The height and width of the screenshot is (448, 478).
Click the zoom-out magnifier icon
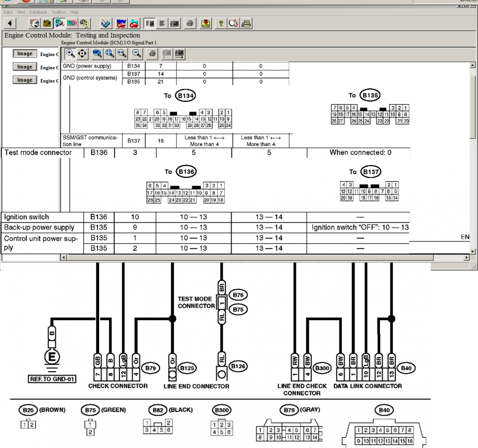(137, 53)
